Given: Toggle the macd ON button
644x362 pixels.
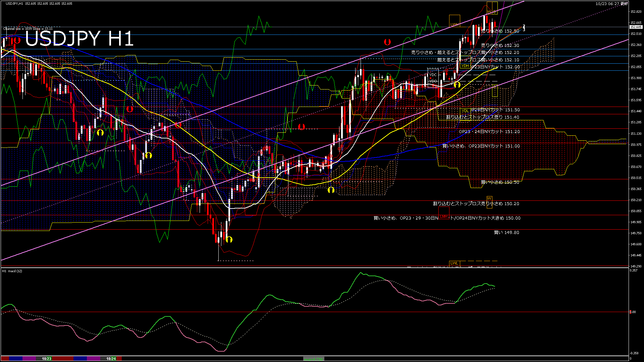Looking at the screenshot, I should tap(314, 359).
